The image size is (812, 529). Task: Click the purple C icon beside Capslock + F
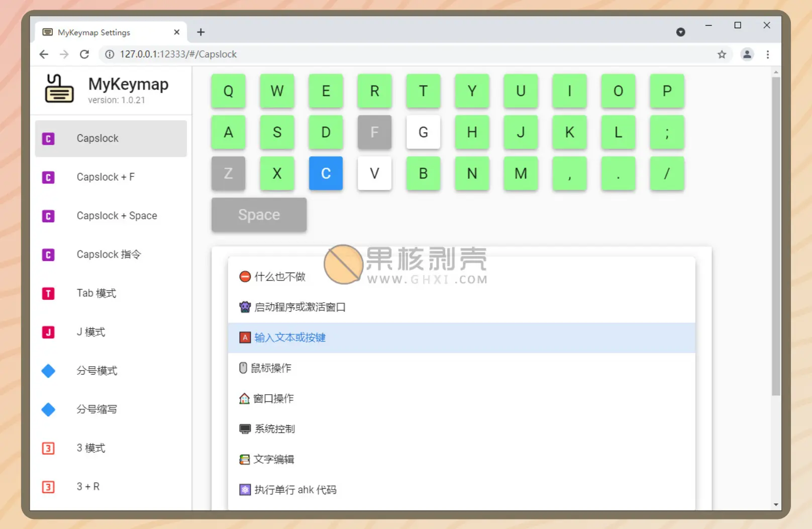48,178
